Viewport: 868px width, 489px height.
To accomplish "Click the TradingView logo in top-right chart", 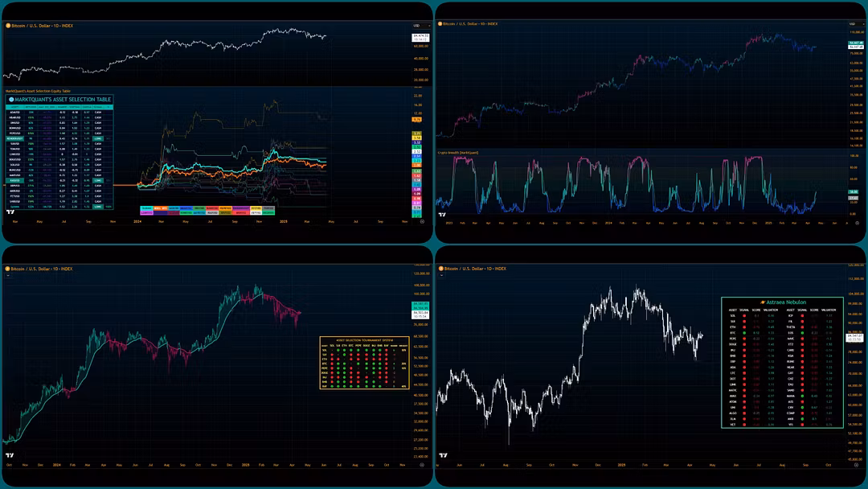I will point(443,215).
